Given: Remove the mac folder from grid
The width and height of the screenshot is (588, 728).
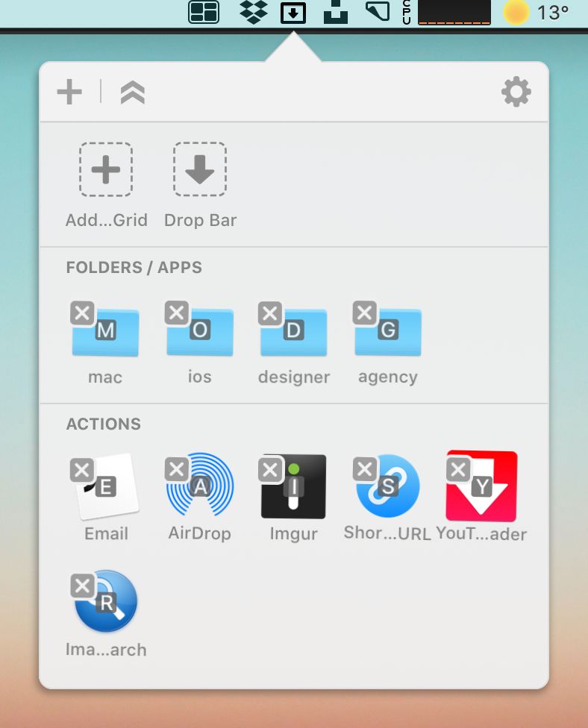Looking at the screenshot, I should click(x=82, y=313).
